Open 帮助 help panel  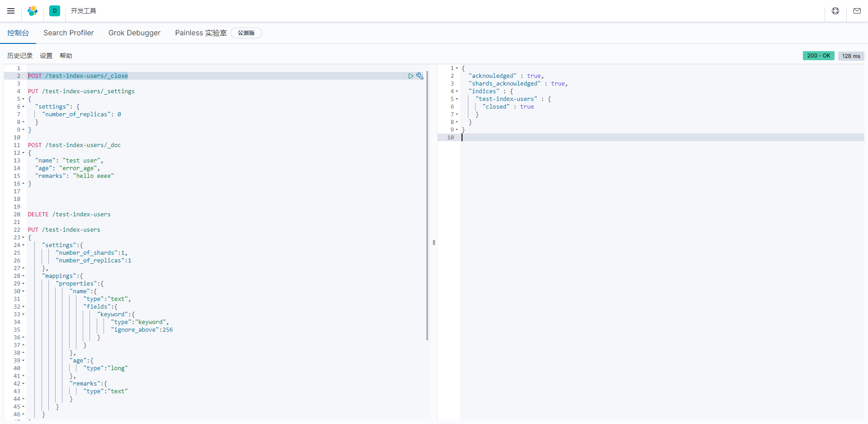coord(66,56)
